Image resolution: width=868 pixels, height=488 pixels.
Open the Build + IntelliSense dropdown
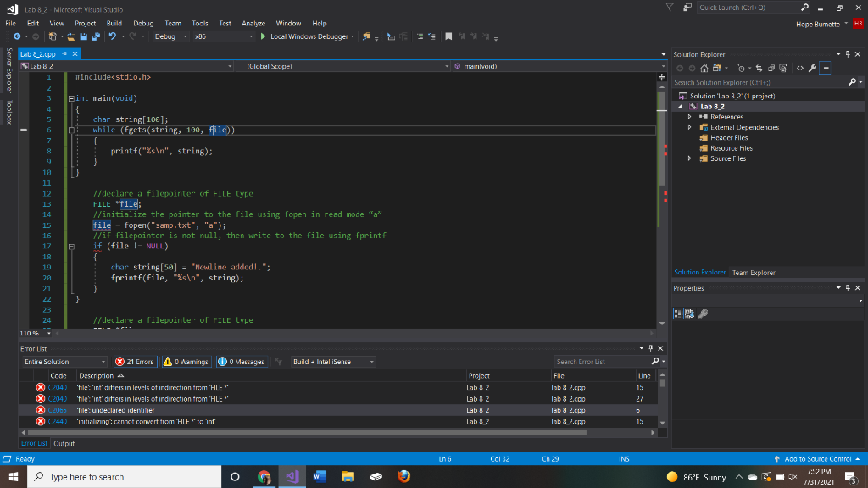coord(332,362)
